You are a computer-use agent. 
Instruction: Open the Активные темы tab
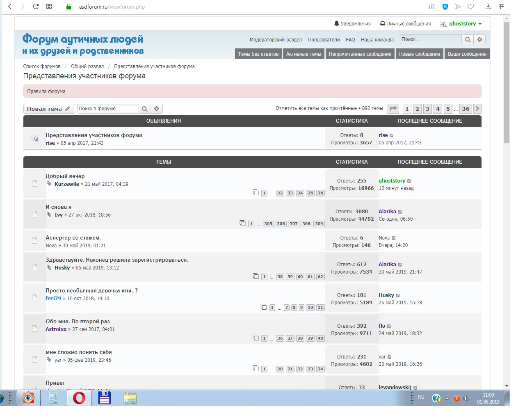(304, 54)
